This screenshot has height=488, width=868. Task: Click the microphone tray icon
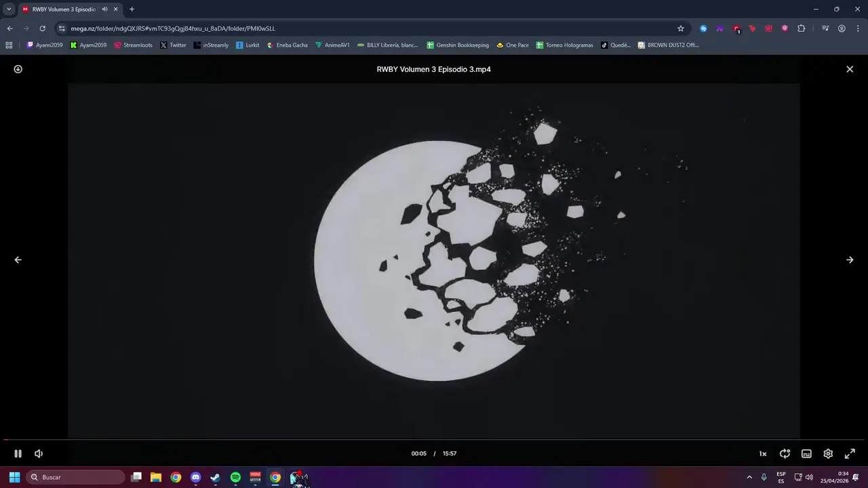click(764, 477)
